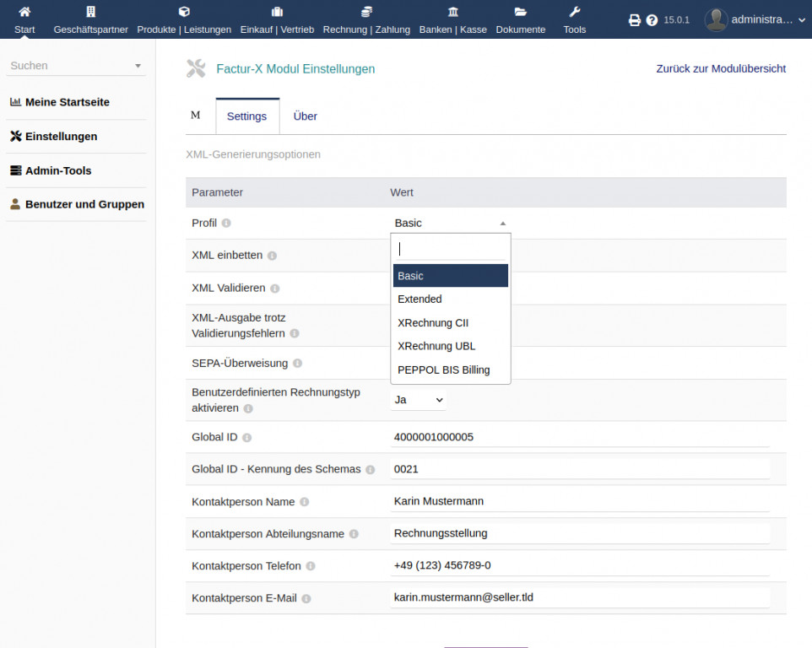Switch to the Über tab
Screen dimensions: 812x648
[x=305, y=116]
